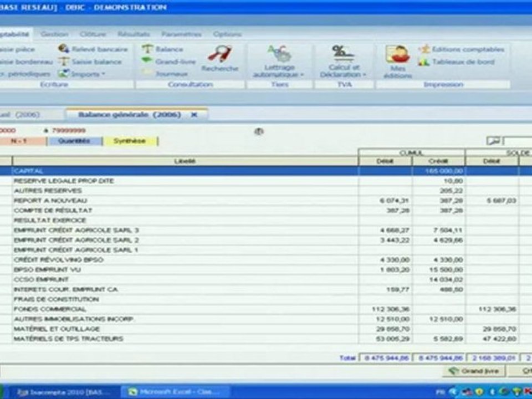Open Calcul et Déclaration TVA dropdown

tap(344, 62)
